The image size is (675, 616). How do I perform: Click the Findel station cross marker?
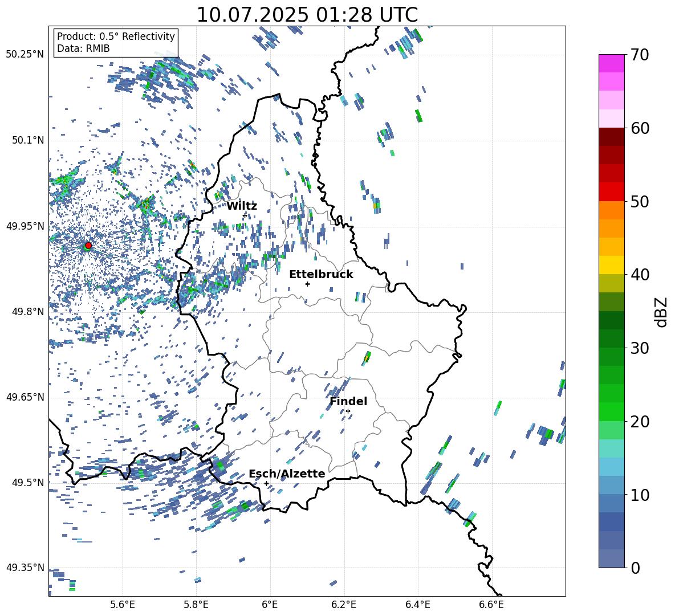[348, 411]
